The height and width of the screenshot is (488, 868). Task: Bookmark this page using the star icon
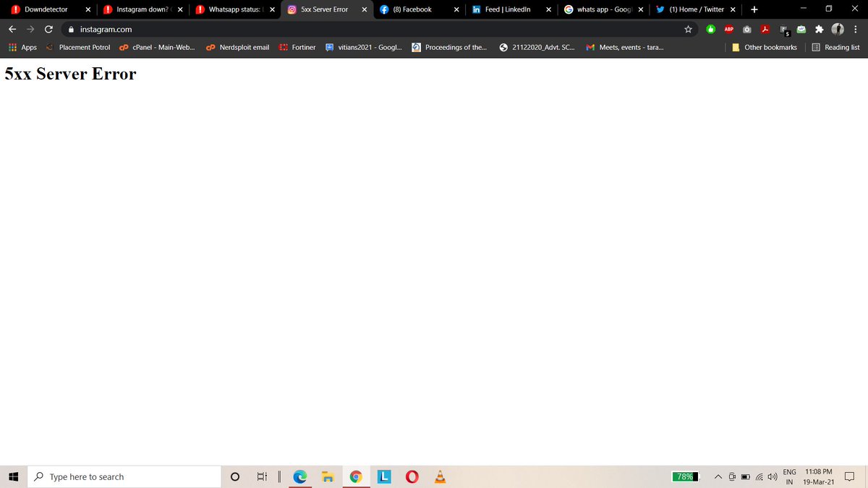pos(688,29)
